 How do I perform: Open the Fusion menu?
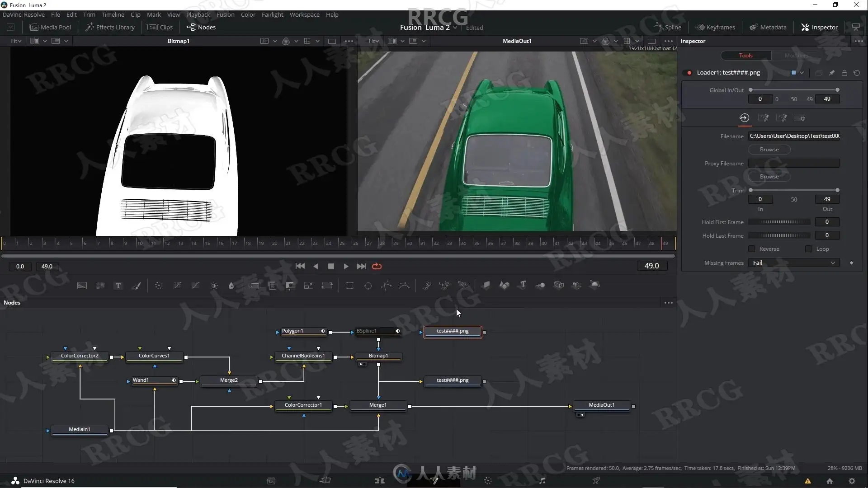(x=225, y=14)
